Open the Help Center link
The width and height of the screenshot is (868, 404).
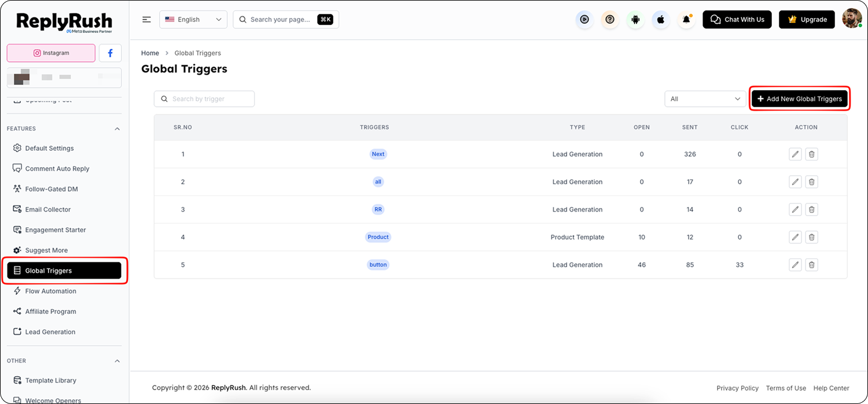tap(832, 388)
